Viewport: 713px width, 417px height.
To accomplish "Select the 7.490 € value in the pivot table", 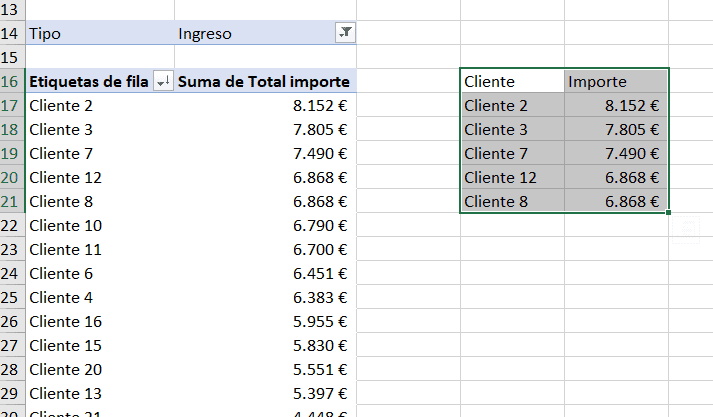I will [266, 154].
